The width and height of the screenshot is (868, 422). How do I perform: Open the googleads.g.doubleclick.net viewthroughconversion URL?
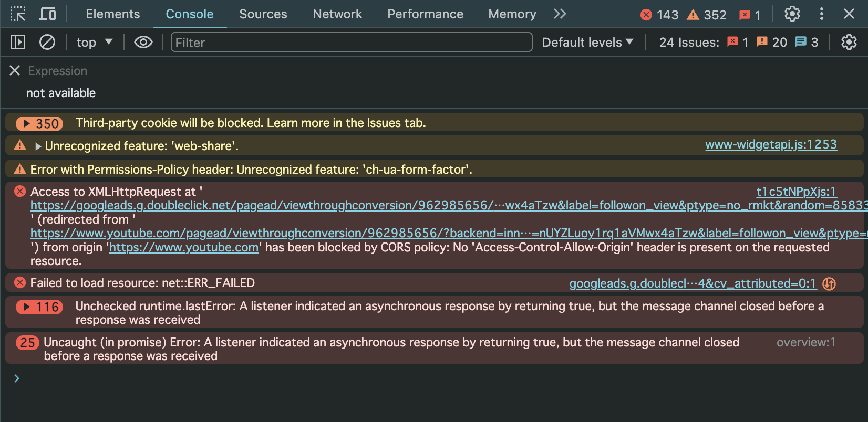pos(449,205)
